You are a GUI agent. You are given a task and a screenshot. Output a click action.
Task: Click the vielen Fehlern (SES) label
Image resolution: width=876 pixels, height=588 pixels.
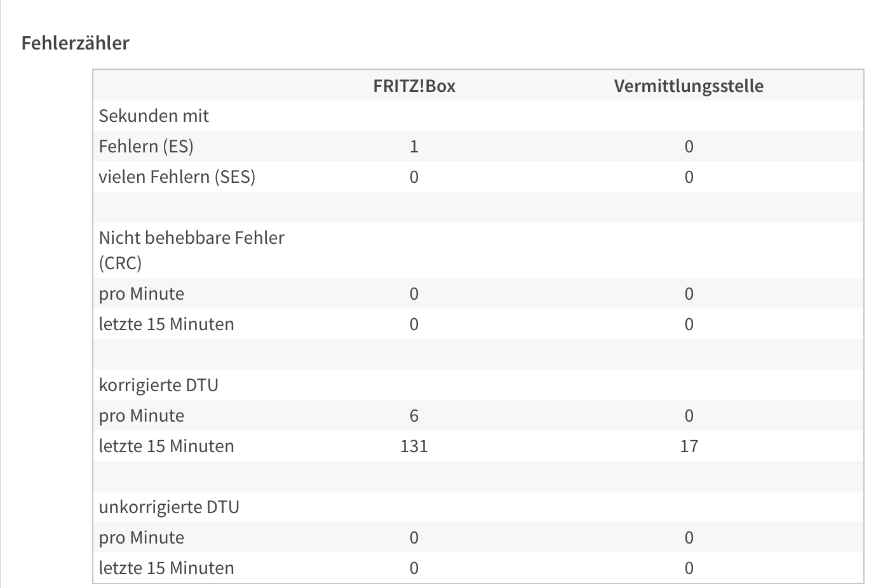[177, 177]
